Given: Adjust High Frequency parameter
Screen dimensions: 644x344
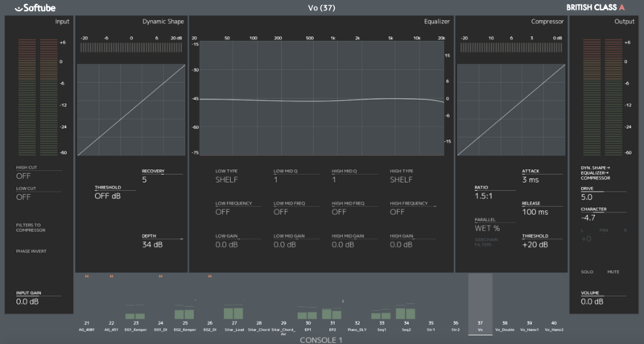Looking at the screenshot, I should [413, 209].
